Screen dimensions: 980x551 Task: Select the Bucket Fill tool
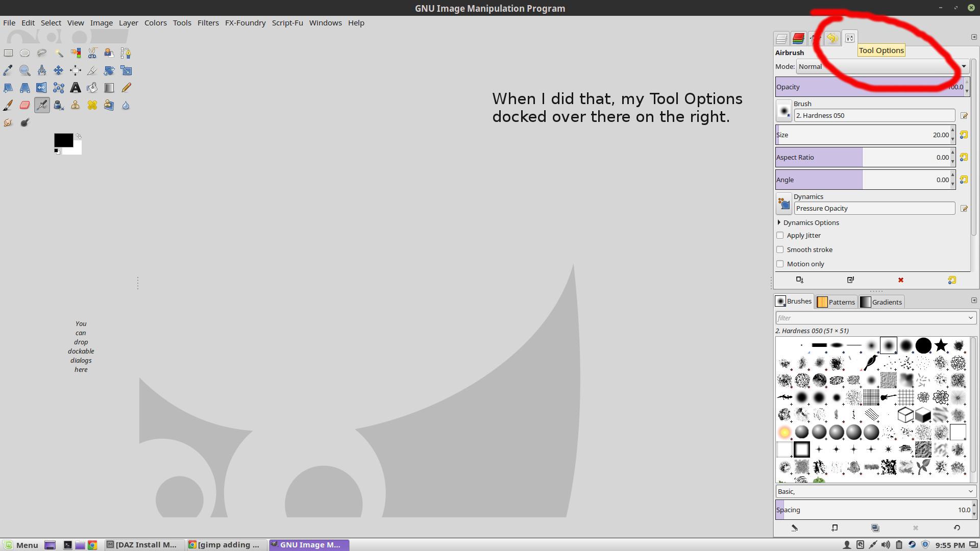tap(92, 88)
